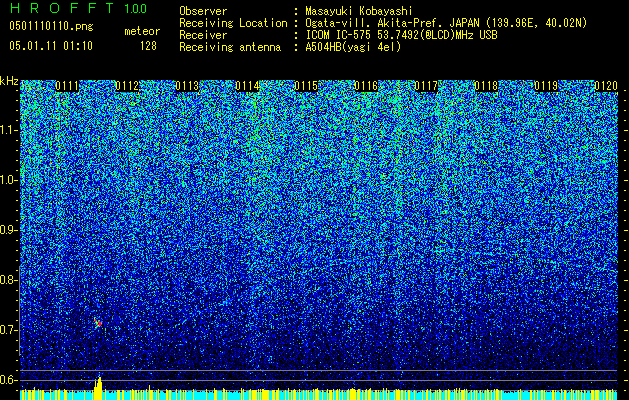Select the observer name Masayuki Kobayashi
Viewport: 629px width, 400px height.
(359, 11)
